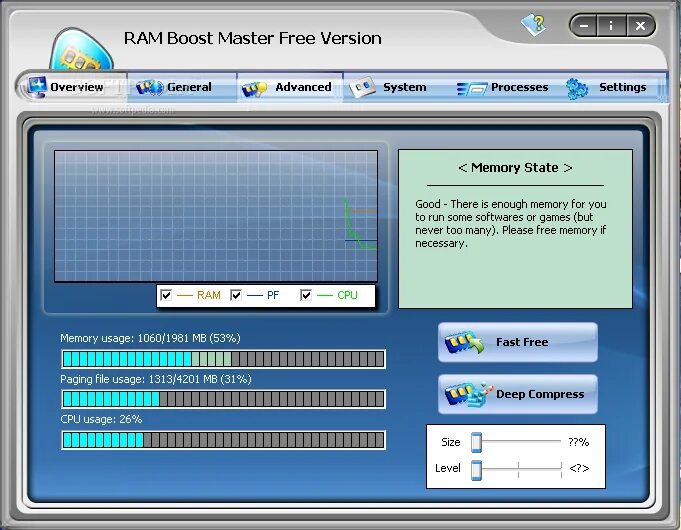Click 'Memory usage: 1060/1981 MB (53%)' text
681x530 pixels.
tap(150, 338)
